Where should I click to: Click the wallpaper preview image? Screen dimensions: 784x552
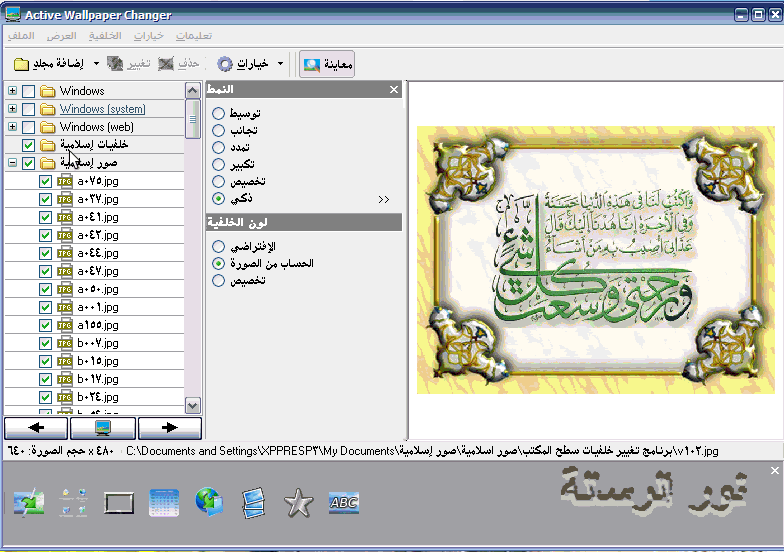pos(596,260)
